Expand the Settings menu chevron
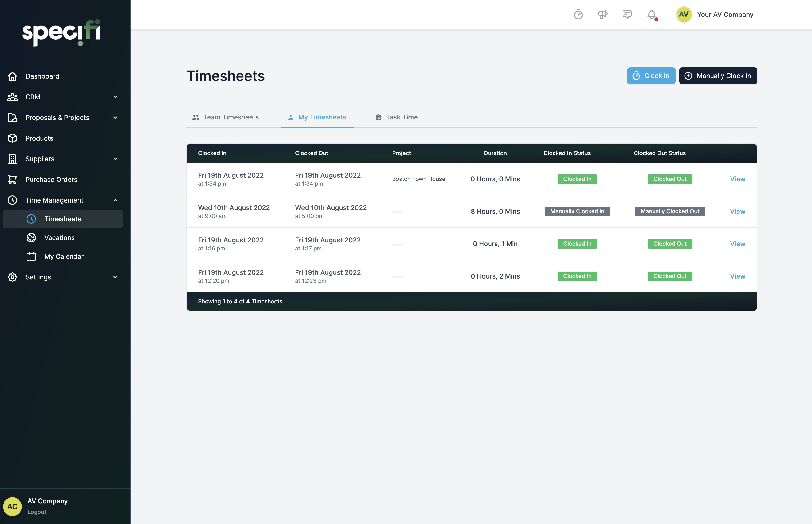This screenshot has height=524, width=812. (x=115, y=277)
